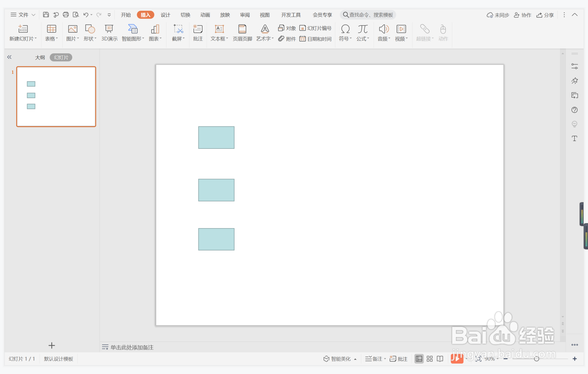
Task: Switch to slide sorter grid view
Action: point(429,359)
